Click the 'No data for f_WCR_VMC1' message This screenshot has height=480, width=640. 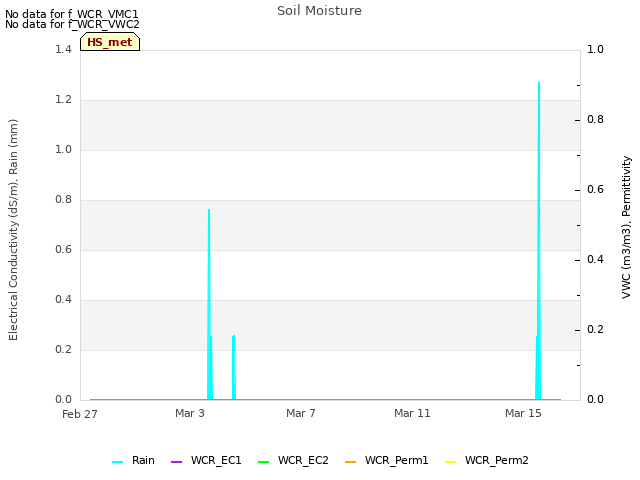72,14
